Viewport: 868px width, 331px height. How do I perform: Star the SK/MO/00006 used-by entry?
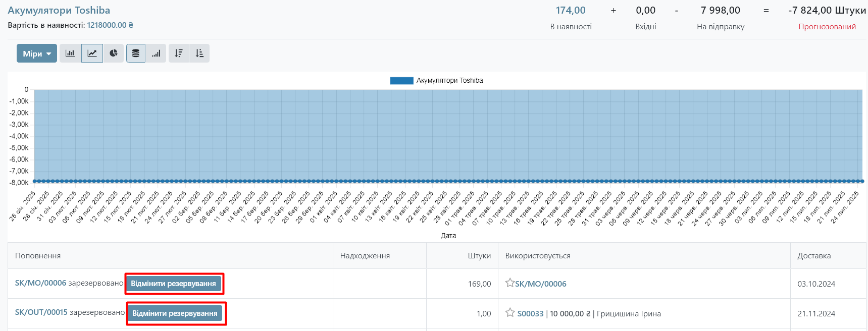pyautogui.click(x=509, y=283)
